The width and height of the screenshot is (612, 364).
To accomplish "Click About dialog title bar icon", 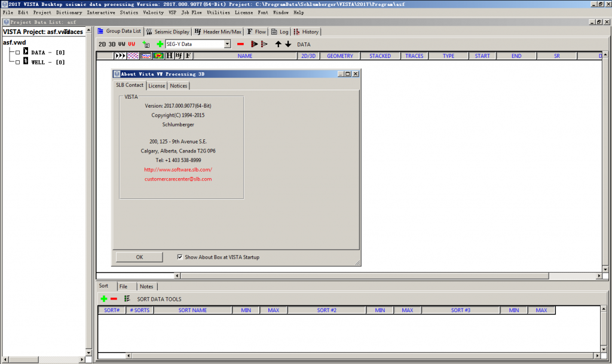I will pos(117,74).
